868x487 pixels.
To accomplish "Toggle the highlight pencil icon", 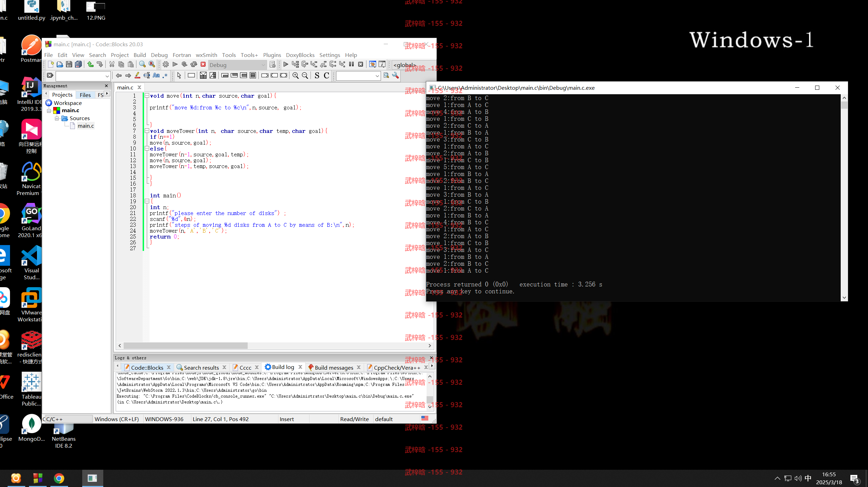I will pyautogui.click(x=137, y=76).
